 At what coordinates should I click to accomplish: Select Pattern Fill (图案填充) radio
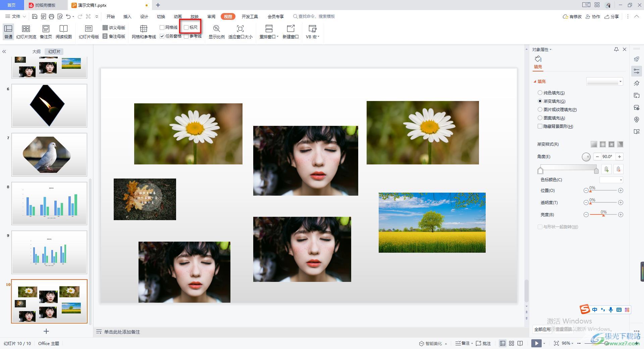tap(540, 118)
